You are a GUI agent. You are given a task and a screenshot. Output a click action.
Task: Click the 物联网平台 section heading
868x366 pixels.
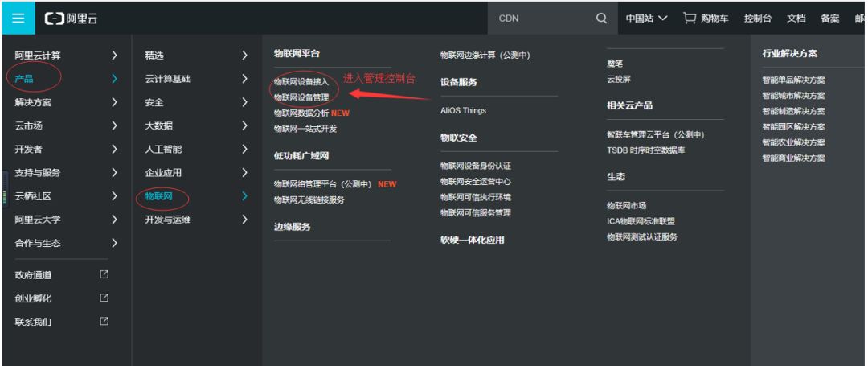297,54
